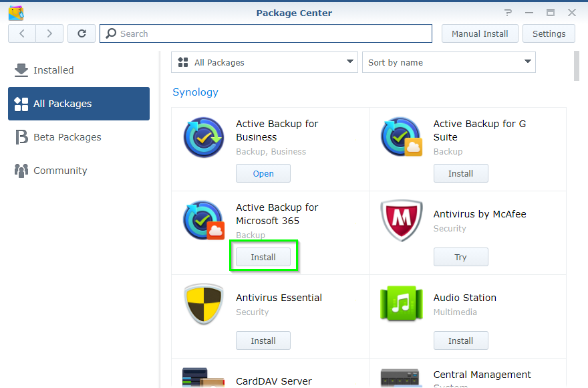Install Active Backup for G Suite

[461, 173]
